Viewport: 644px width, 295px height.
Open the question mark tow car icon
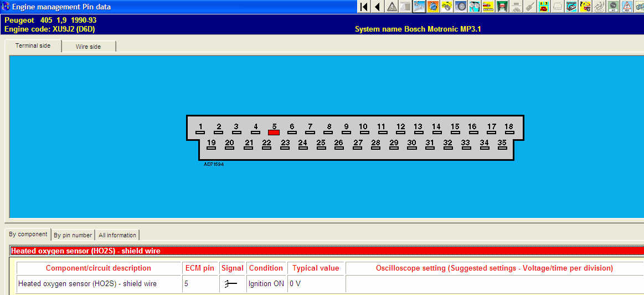[x=586, y=7]
